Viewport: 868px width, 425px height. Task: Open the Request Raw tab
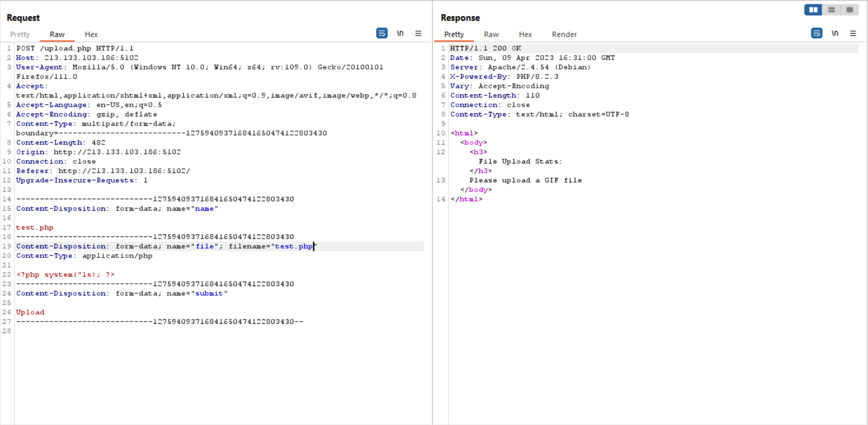57,34
